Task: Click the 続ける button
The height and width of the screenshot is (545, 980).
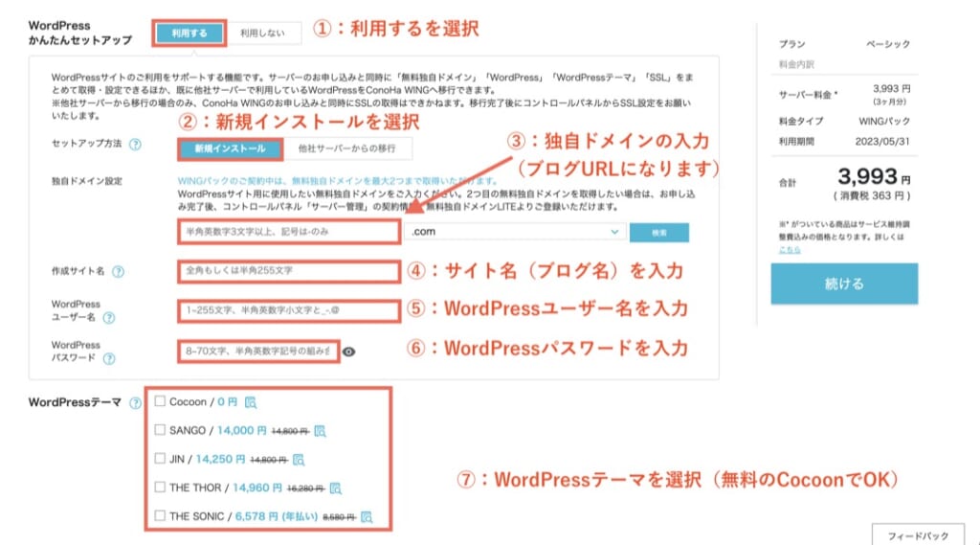Action: 844,284
